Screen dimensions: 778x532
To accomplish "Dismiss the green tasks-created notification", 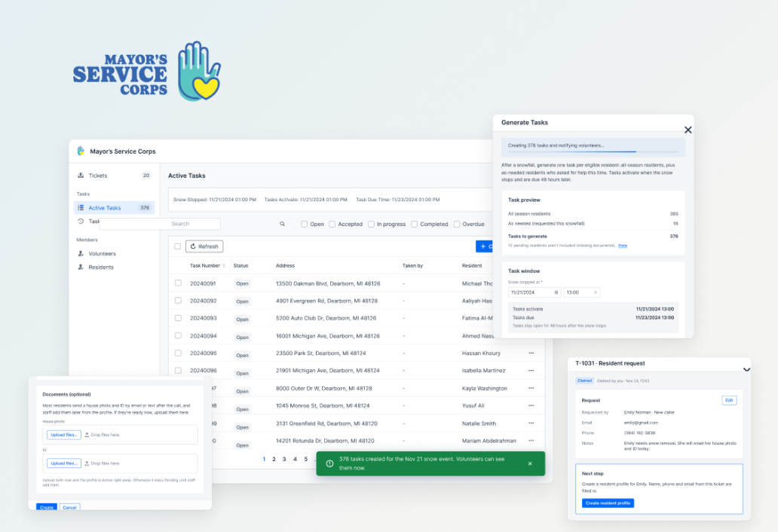I will [530, 463].
